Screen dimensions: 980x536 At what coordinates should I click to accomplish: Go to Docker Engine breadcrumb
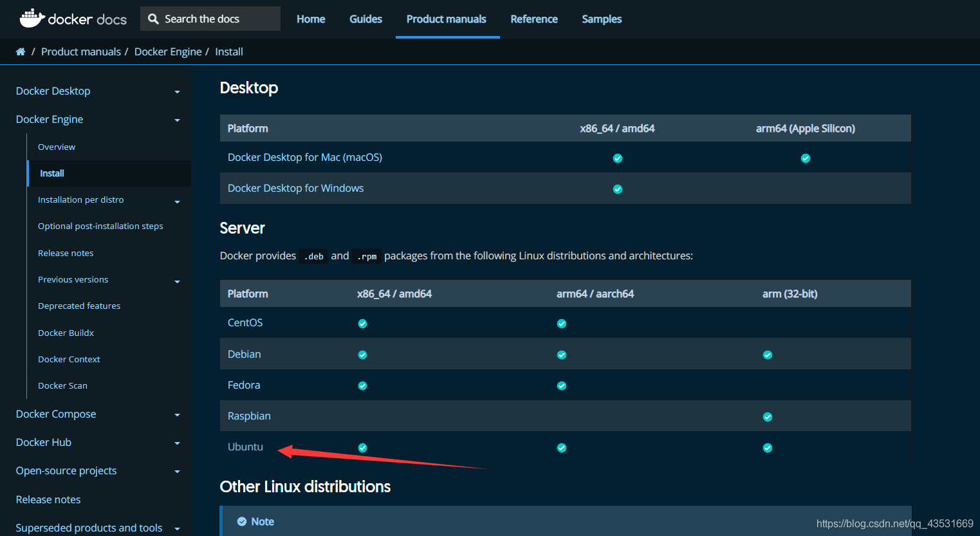click(168, 51)
